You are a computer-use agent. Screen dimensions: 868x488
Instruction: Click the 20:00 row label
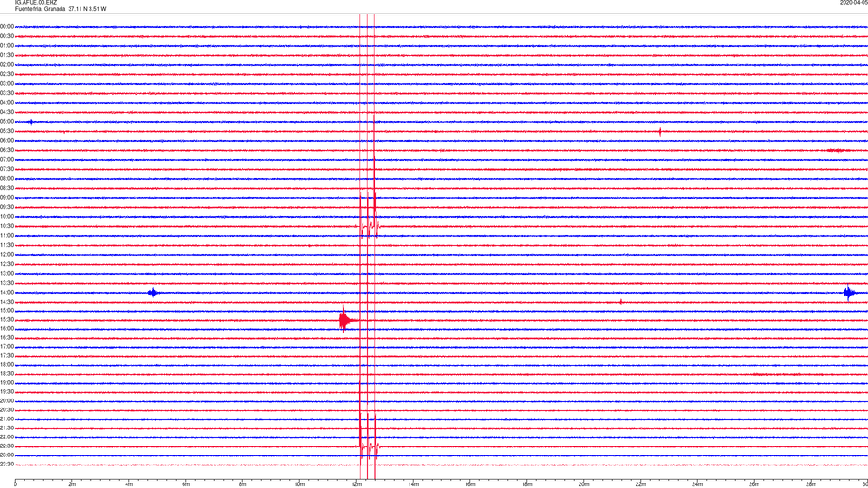pos(6,400)
